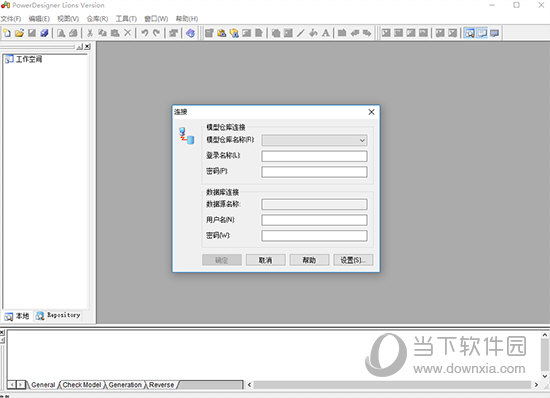Select the Check Model output tab
This screenshot has height=398, width=550.
coord(82,385)
